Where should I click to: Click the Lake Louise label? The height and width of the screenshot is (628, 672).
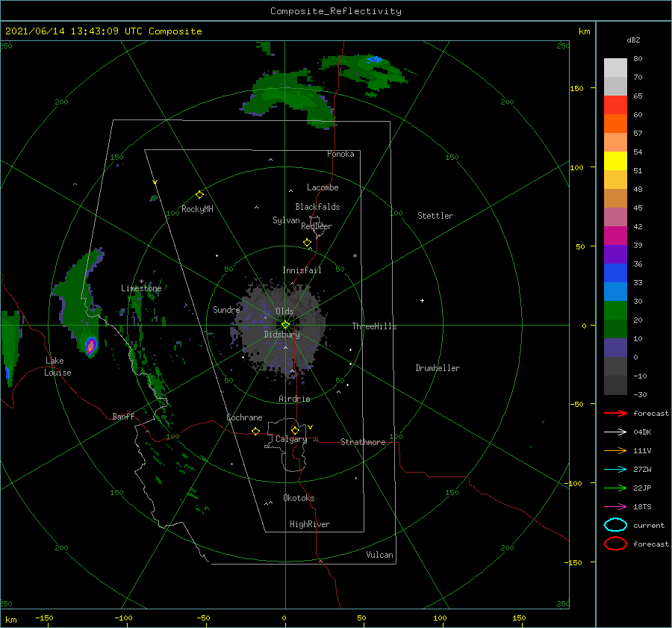click(57, 367)
